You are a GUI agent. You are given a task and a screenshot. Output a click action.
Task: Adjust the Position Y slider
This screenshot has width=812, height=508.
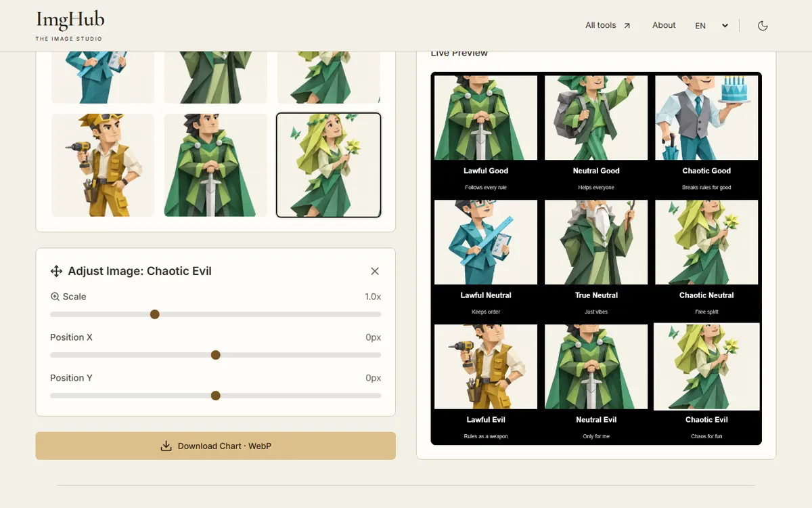215,396
